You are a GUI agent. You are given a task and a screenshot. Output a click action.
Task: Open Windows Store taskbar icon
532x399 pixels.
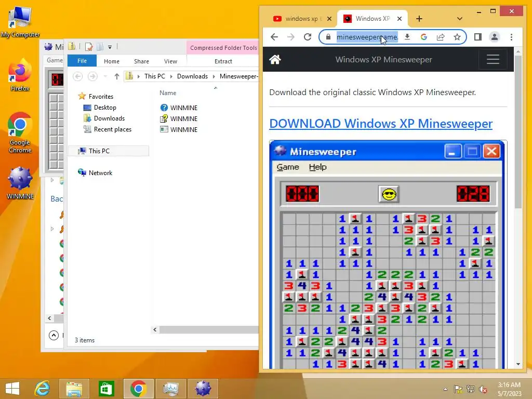[106, 389]
